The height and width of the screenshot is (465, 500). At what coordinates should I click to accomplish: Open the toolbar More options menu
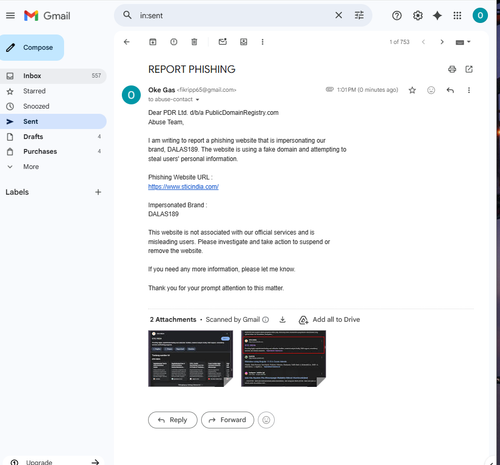pos(262,42)
